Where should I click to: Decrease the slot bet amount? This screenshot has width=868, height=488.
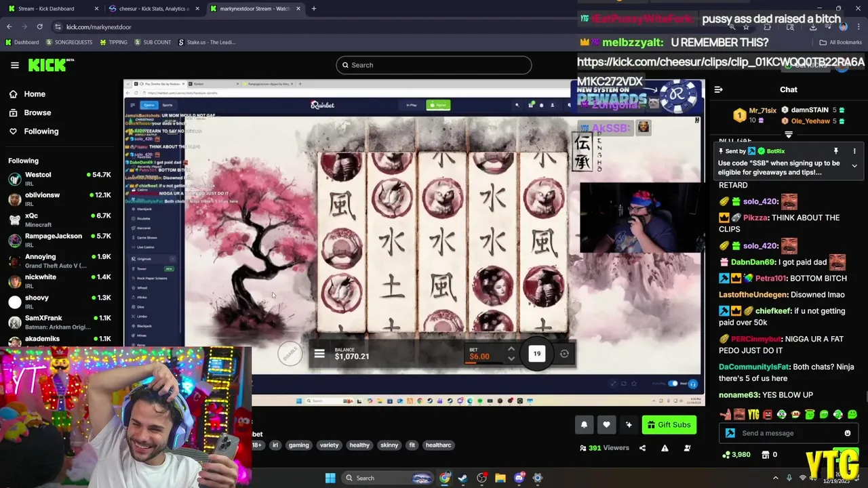[511, 359]
